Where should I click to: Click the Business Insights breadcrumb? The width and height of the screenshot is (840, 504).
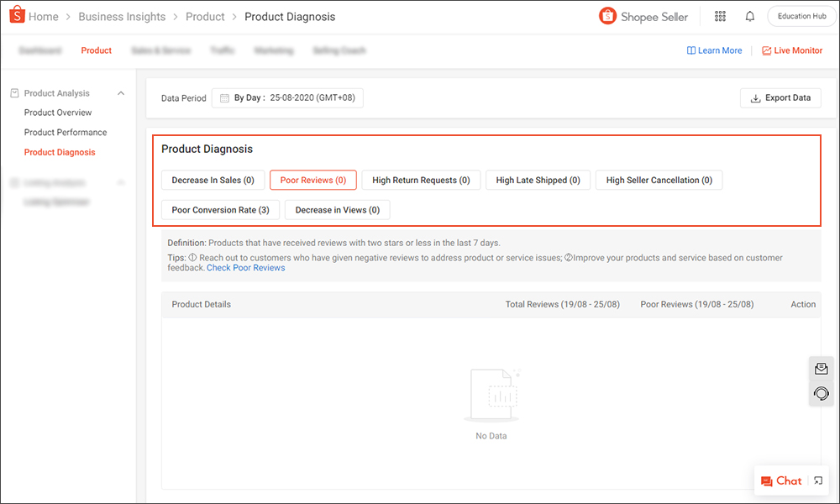coord(122,16)
